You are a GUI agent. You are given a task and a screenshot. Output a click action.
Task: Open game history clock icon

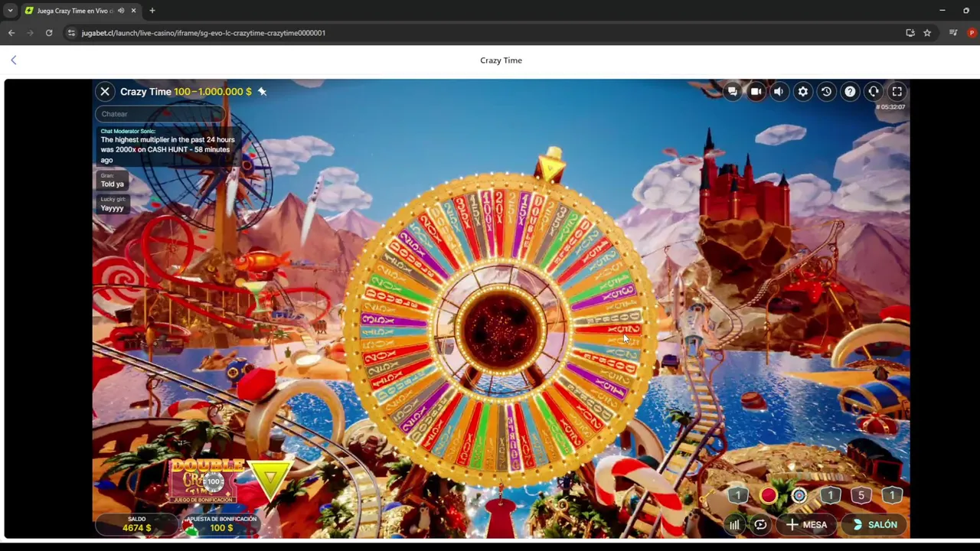point(826,91)
